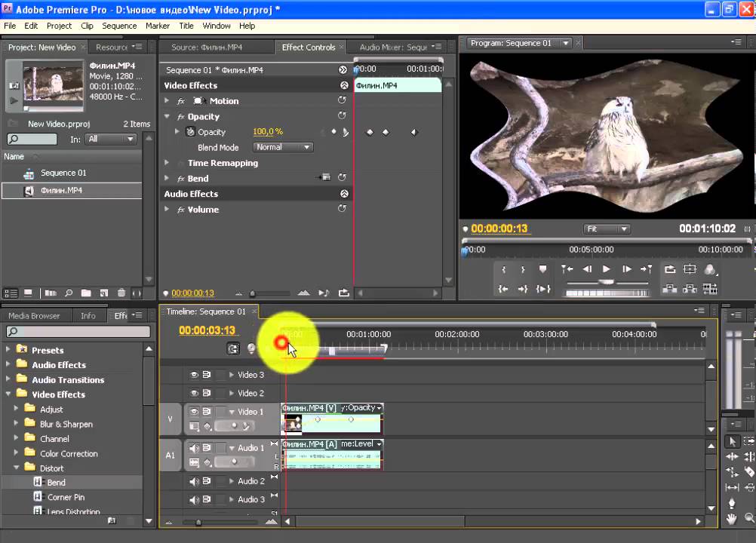Open the Bend effect setup dialog
This screenshot has width=756, height=543.
(x=325, y=177)
